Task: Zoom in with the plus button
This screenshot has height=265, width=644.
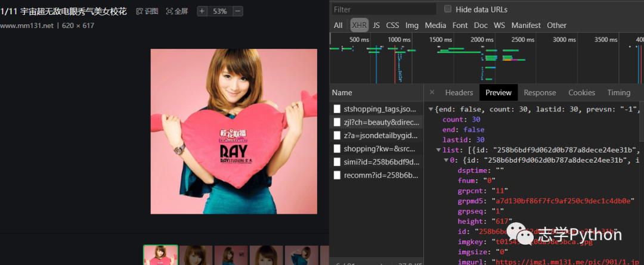Action: pyautogui.click(x=202, y=11)
